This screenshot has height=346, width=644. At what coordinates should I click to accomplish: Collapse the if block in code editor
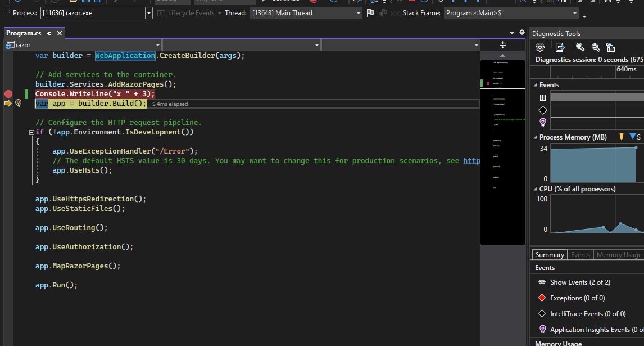pyautogui.click(x=31, y=132)
